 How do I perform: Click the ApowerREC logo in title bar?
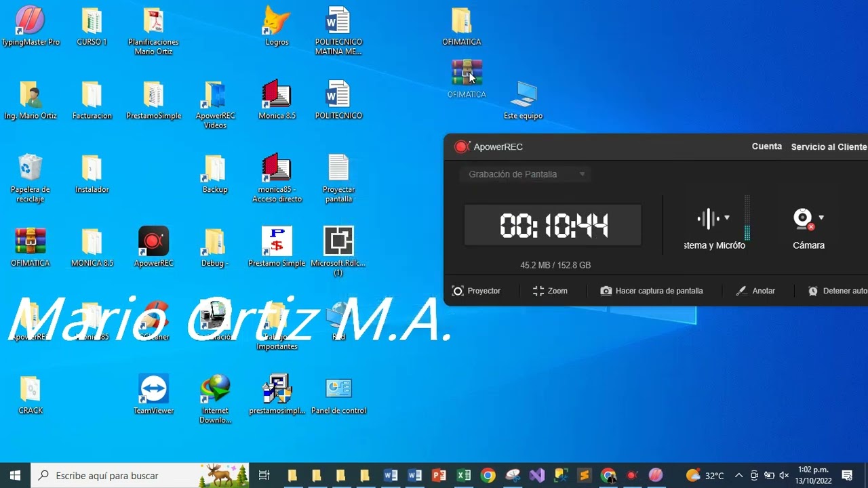(x=462, y=146)
